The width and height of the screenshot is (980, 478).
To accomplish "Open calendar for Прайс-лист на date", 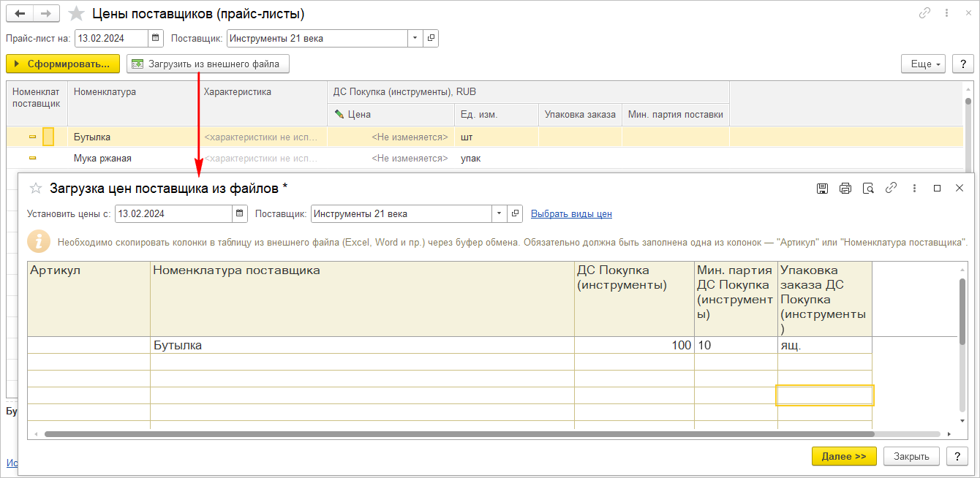I will 156,38.
